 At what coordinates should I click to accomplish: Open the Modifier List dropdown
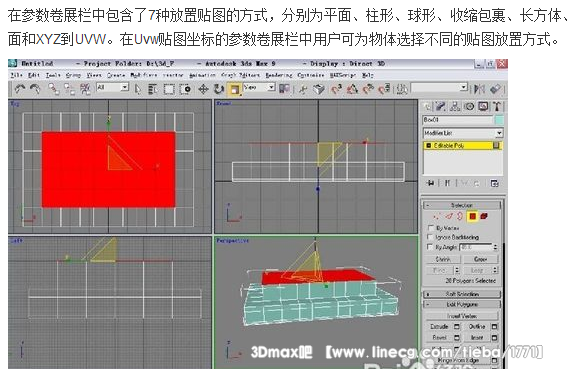pyautogui.click(x=463, y=133)
